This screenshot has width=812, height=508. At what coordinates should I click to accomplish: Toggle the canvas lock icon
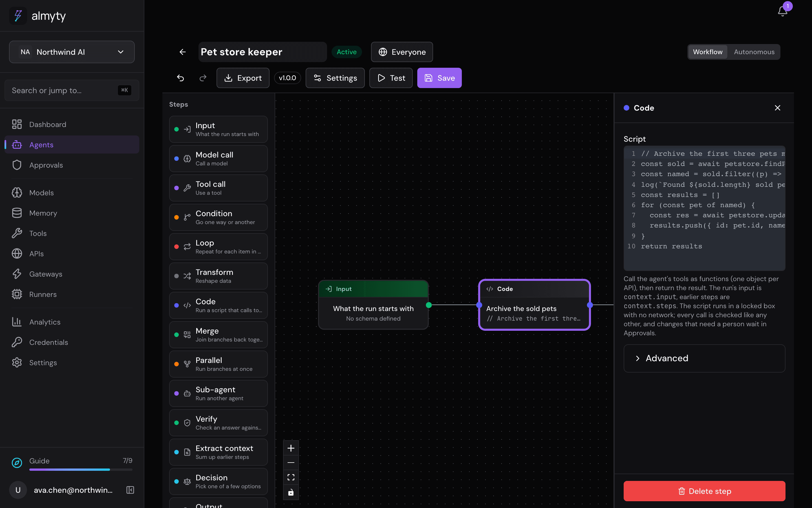[291, 492]
